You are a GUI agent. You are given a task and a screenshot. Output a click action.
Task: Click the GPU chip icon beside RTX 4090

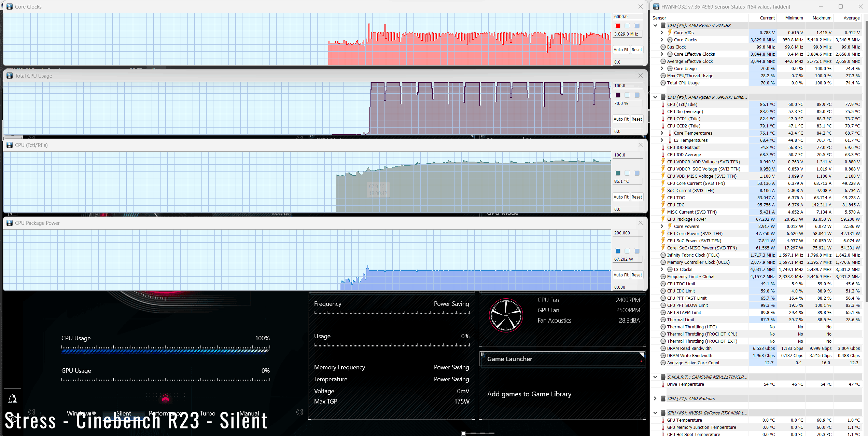pos(663,413)
